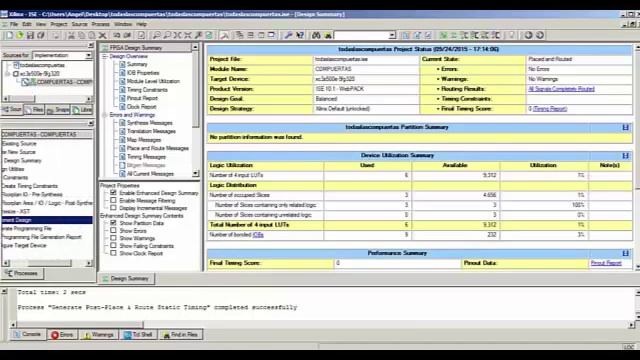Image resolution: width=640 pixels, height=360 pixels.
Task: Select Module Level Utilization tree item
Action: pyautogui.click(x=153, y=81)
